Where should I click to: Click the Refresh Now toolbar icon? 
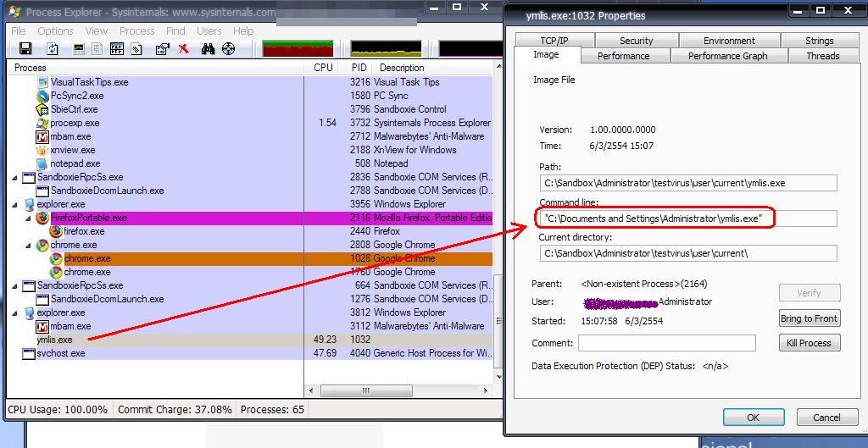(x=52, y=48)
